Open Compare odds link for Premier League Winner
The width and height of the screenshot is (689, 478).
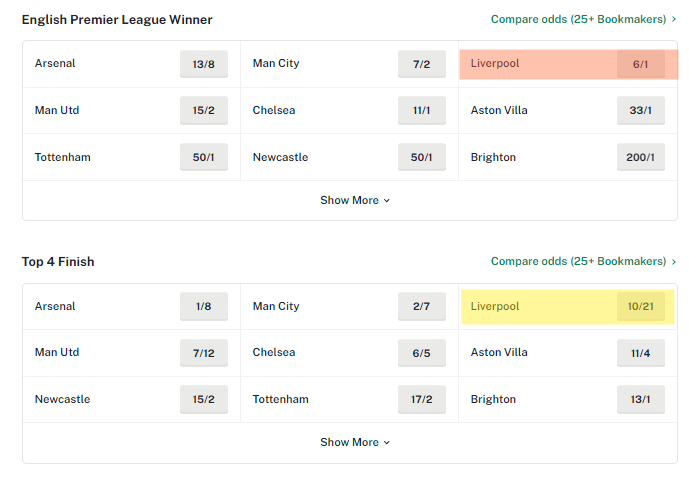[583, 19]
